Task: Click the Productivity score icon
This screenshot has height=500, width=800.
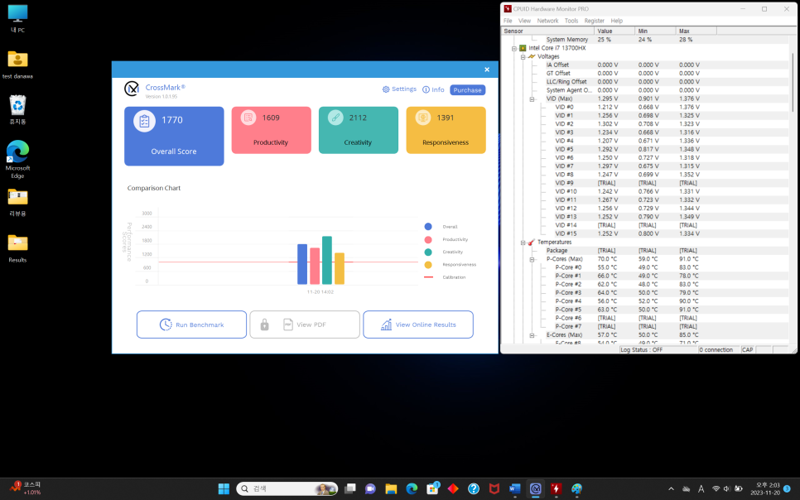Action: coord(248,118)
